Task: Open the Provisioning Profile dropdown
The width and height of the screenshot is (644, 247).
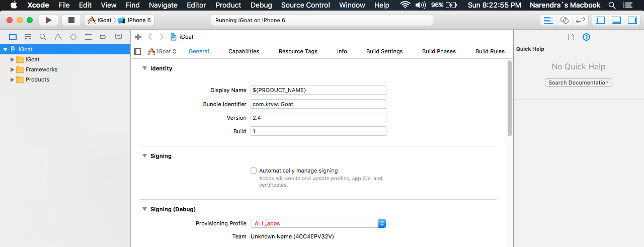Action: point(318,223)
